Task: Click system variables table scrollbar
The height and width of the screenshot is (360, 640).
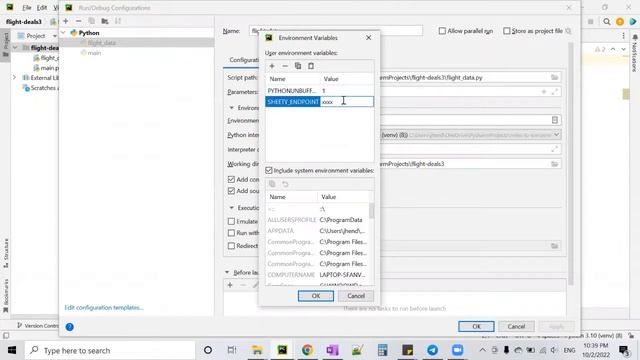Action: (x=371, y=211)
